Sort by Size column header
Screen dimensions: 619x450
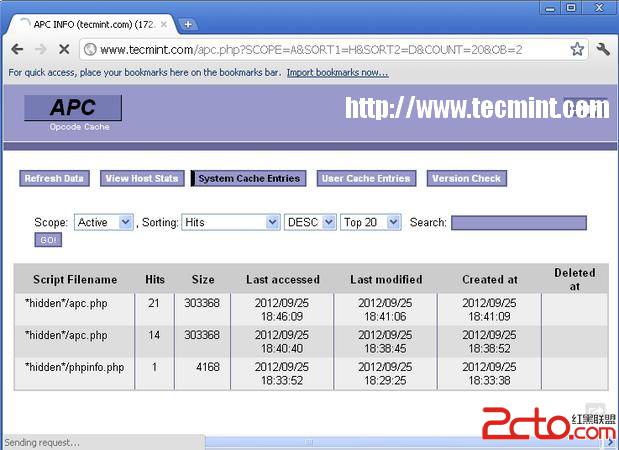203,279
